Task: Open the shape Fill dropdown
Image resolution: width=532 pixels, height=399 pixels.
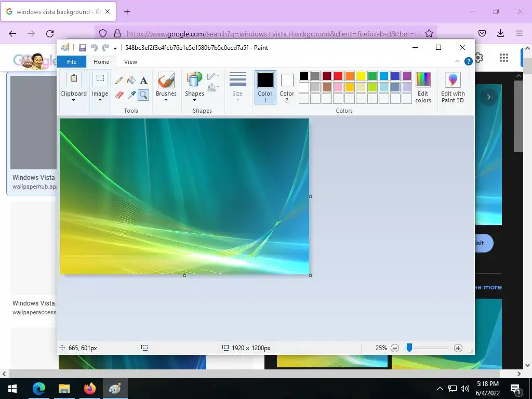Action: [x=213, y=88]
